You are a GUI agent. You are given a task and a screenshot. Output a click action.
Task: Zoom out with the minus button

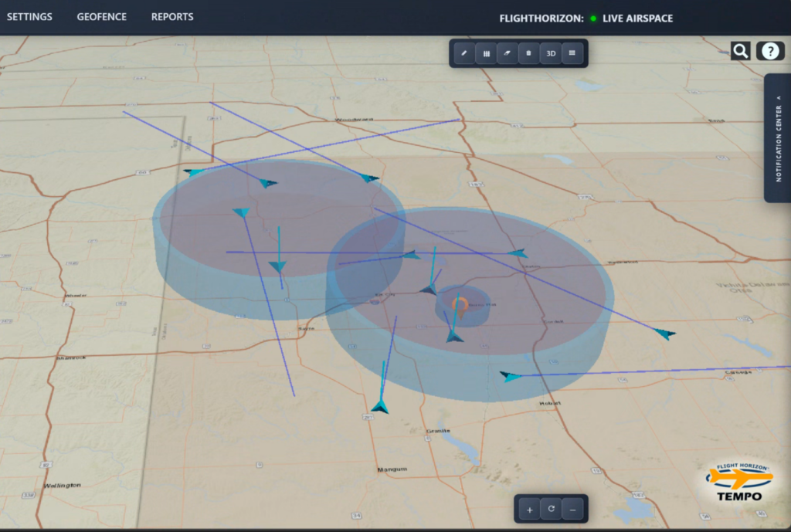tap(572, 510)
